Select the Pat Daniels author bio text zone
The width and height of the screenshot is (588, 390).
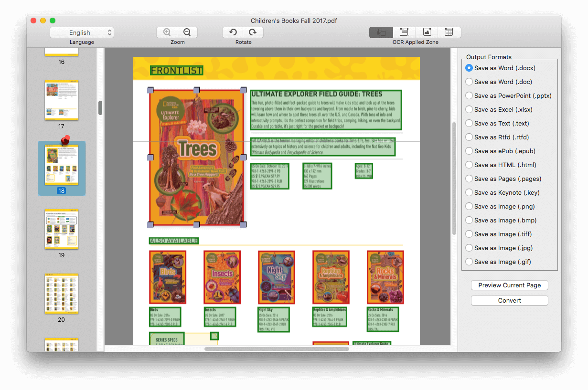[x=323, y=147]
